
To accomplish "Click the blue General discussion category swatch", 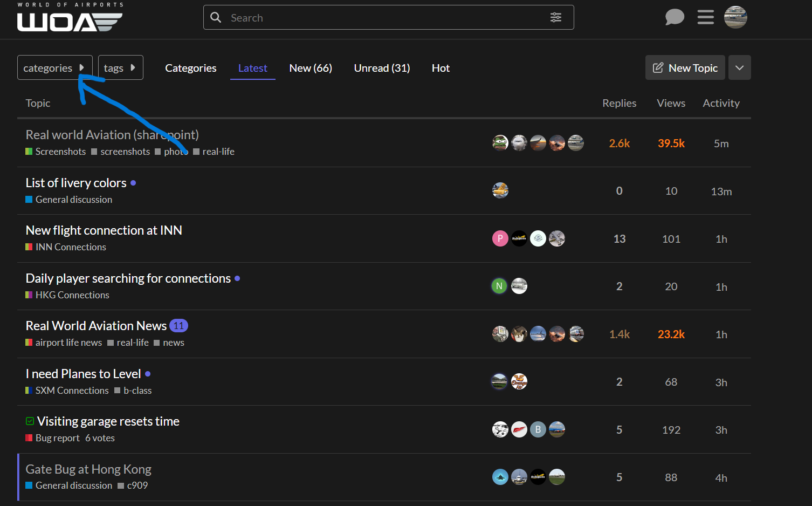I will pos(29,200).
